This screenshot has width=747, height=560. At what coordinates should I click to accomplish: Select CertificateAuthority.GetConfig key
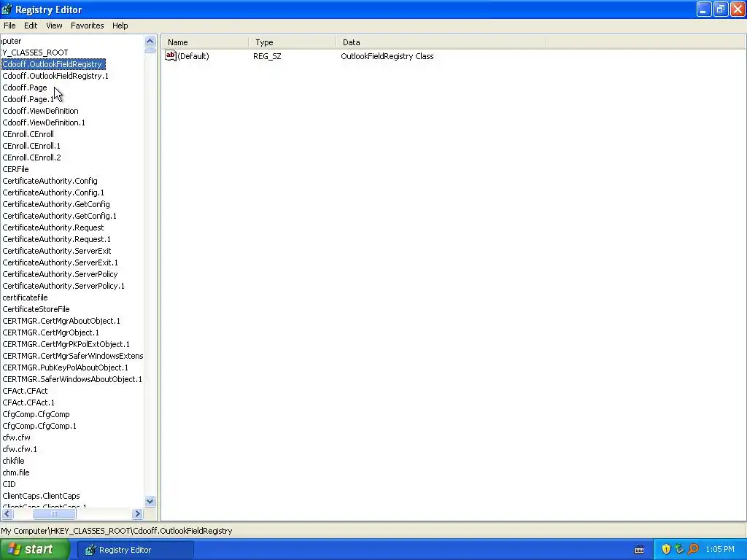[56, 204]
